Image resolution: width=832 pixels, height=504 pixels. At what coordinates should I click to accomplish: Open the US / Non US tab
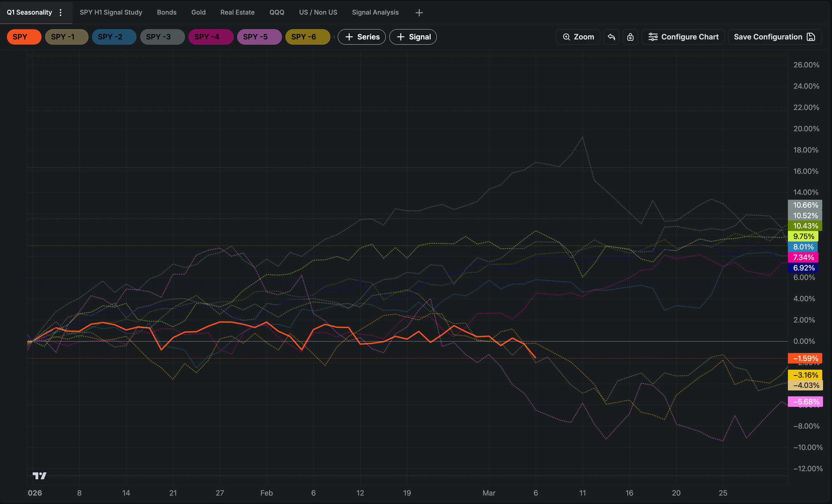[318, 13]
